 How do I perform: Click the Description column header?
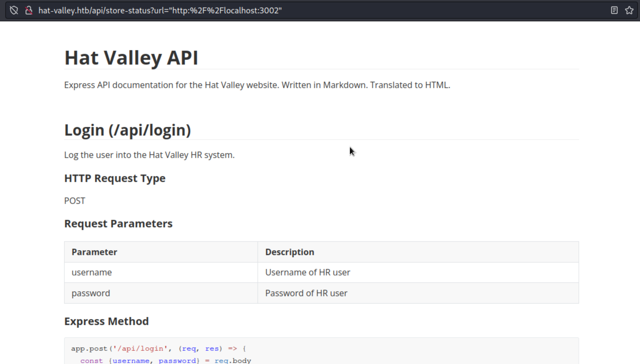(x=290, y=252)
